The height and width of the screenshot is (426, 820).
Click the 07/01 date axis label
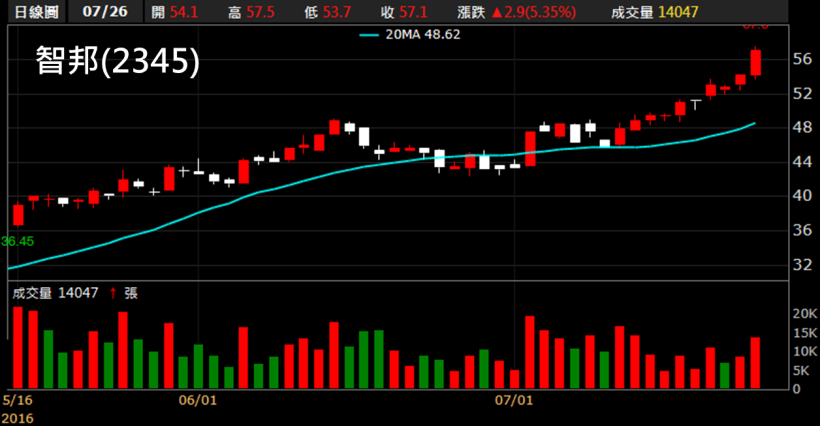[x=514, y=400]
